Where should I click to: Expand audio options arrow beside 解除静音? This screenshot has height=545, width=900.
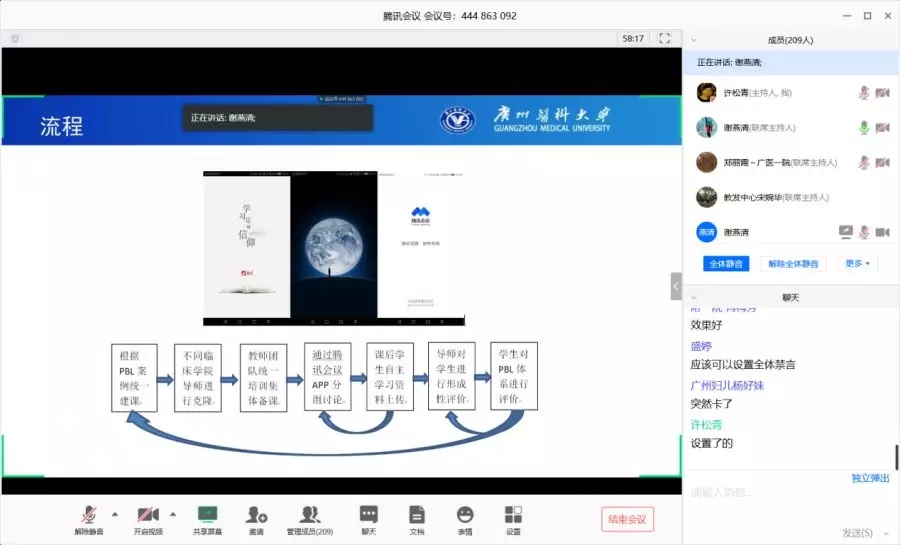(114, 514)
